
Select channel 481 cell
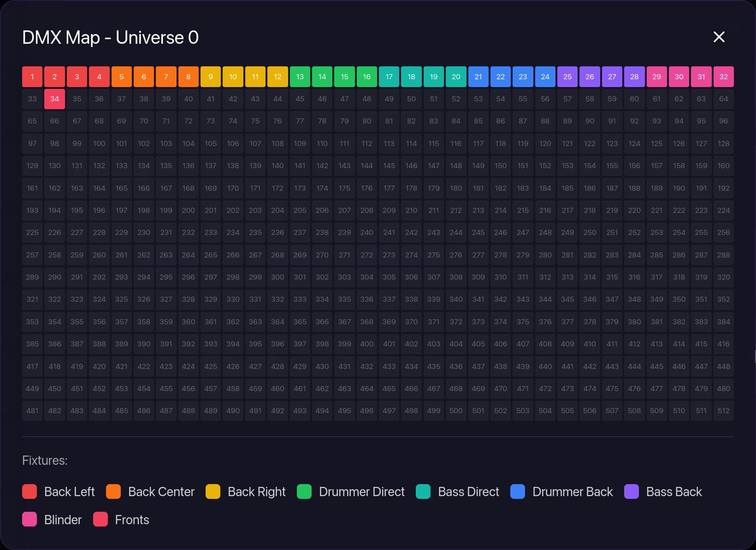point(32,411)
